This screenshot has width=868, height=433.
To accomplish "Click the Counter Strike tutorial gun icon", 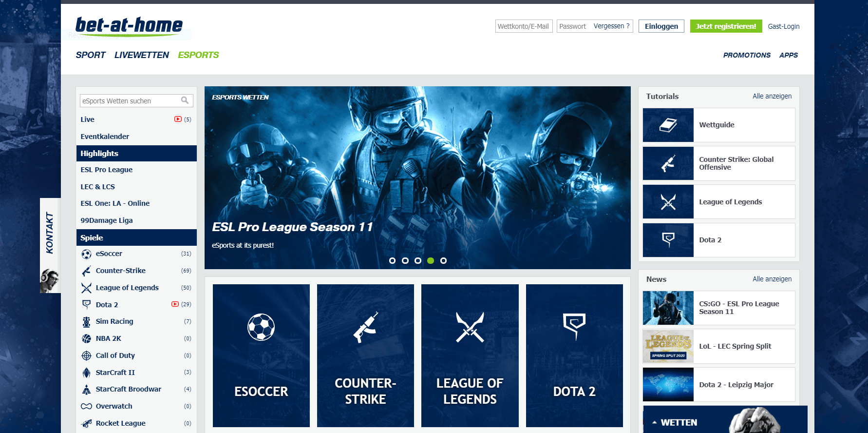I will tap(668, 164).
